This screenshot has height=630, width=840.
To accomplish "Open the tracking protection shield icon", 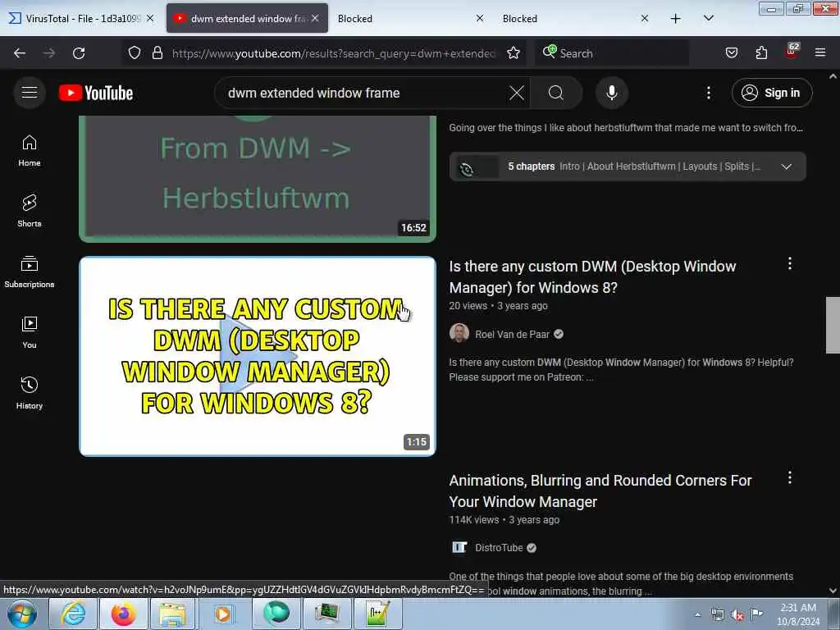I will tap(135, 53).
